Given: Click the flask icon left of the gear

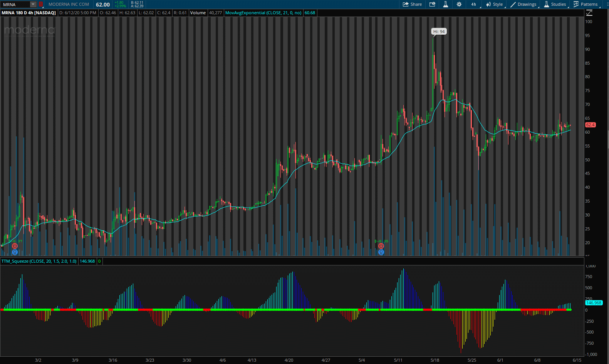Looking at the screenshot, I should coord(445,4).
